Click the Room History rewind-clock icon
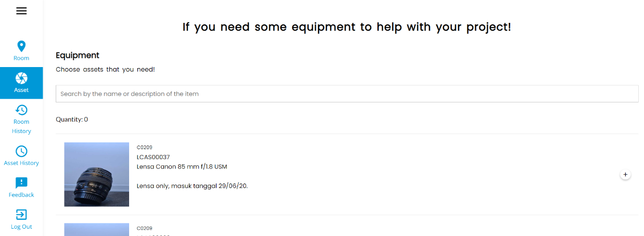The image size is (644, 236). [21, 110]
